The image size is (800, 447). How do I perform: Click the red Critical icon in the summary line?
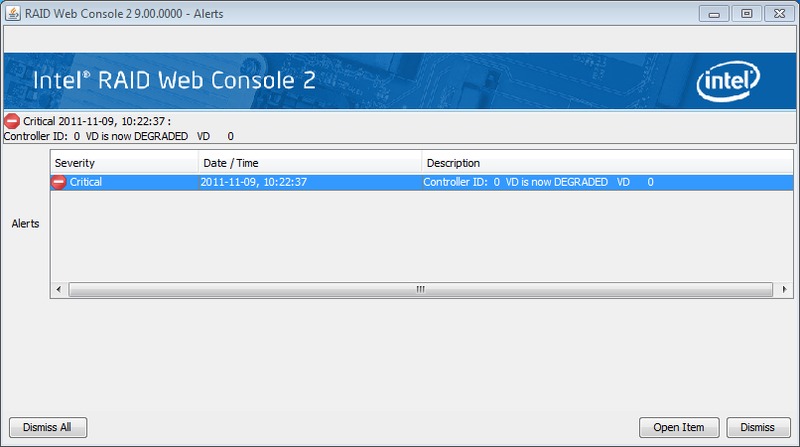tap(12, 121)
